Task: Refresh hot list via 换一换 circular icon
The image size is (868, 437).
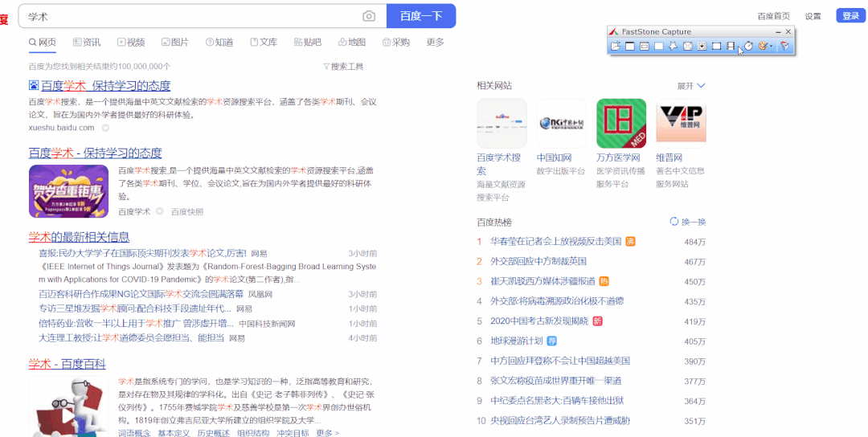Action: click(x=674, y=221)
